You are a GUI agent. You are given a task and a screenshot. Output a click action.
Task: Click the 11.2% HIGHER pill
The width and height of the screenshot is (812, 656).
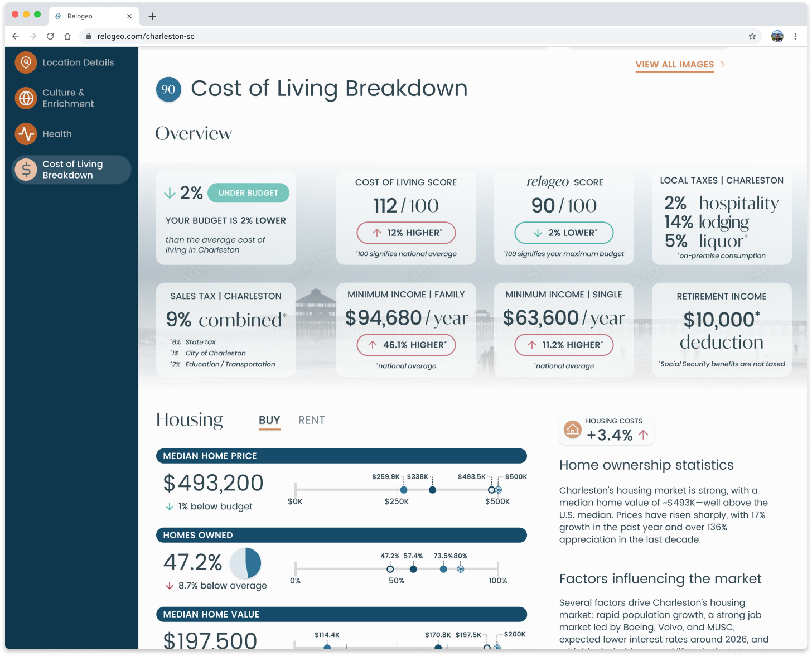point(564,345)
